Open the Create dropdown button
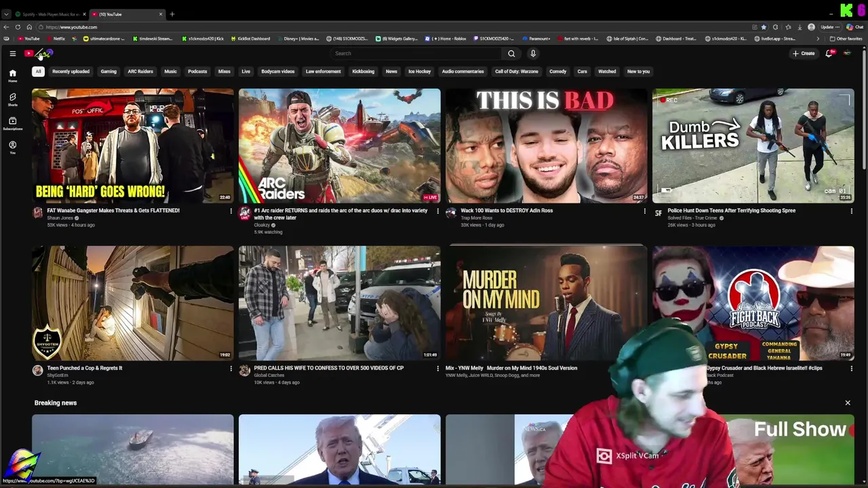This screenshot has height=488, width=868. (804, 54)
